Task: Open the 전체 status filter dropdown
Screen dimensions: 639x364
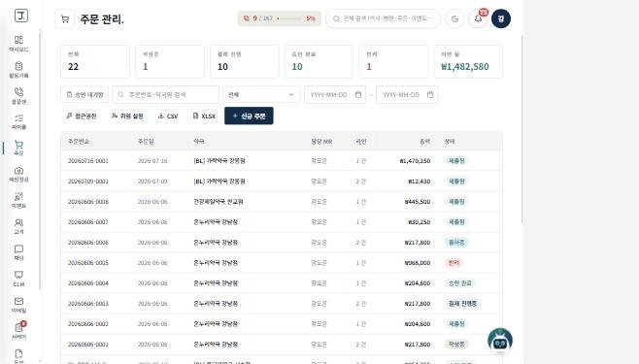Action: pos(261,94)
